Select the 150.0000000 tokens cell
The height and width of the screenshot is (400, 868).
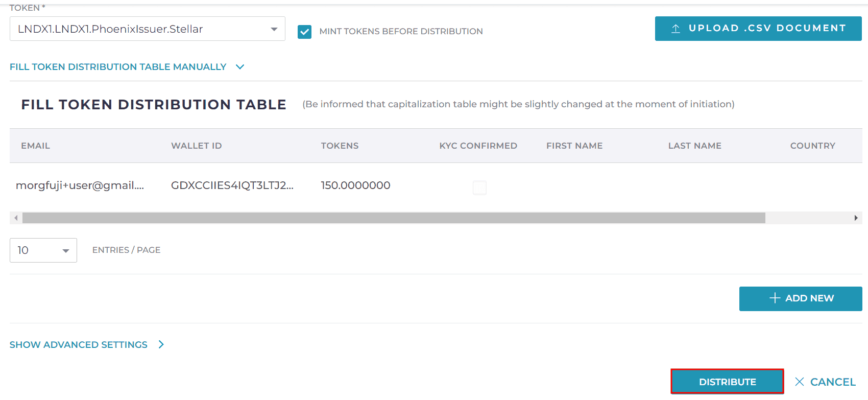point(355,185)
